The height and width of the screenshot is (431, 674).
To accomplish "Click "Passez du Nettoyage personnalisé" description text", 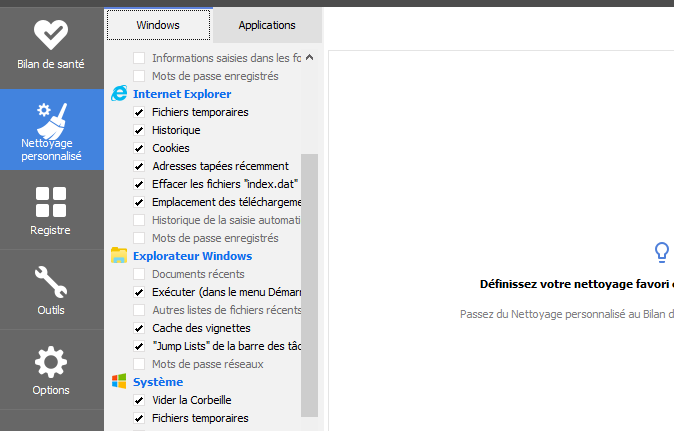I will pyautogui.click(x=567, y=314).
